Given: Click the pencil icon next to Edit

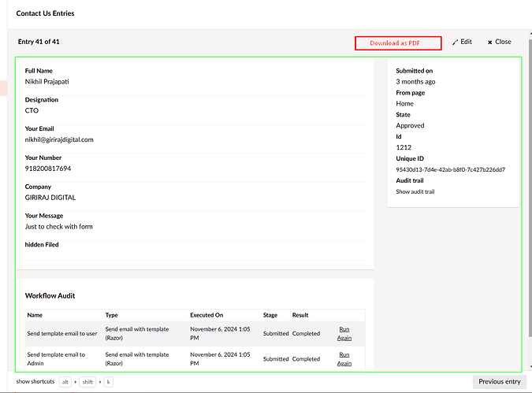Looking at the screenshot, I should [x=456, y=42].
